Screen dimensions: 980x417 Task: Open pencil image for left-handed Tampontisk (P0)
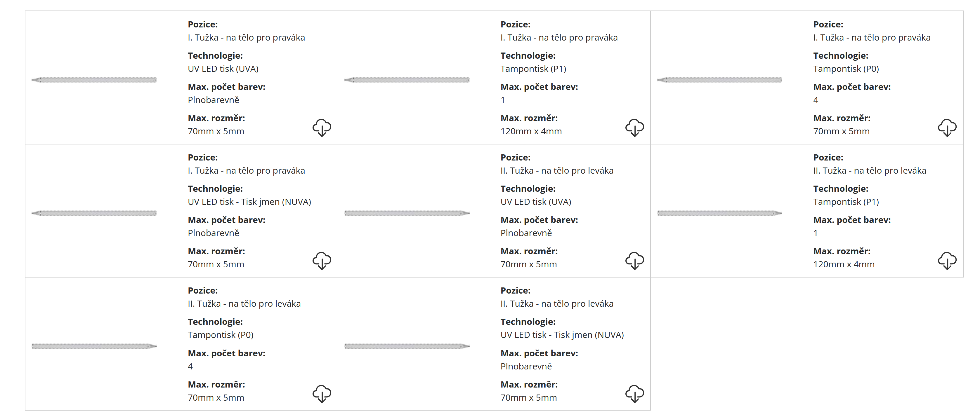(94, 346)
